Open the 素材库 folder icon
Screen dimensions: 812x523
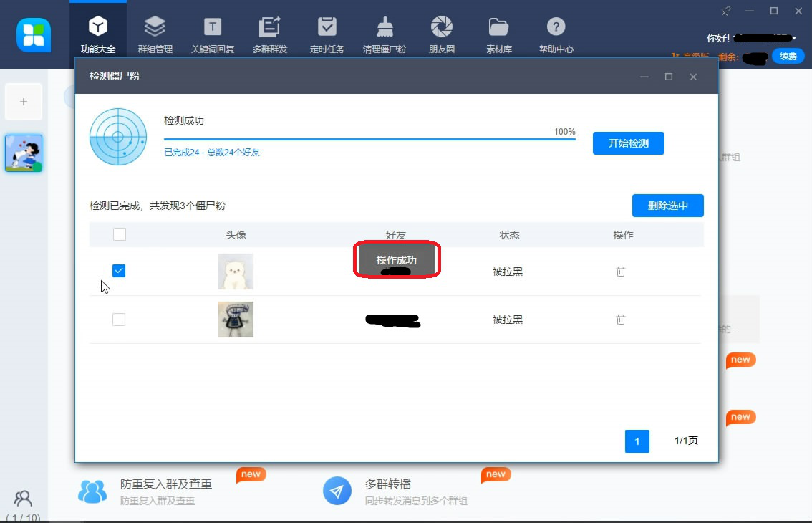click(x=498, y=27)
